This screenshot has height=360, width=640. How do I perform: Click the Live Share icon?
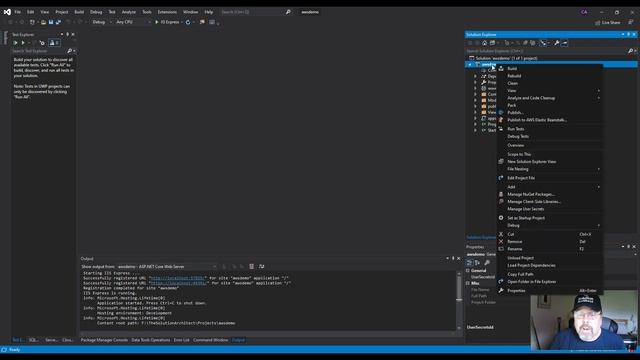598,23
